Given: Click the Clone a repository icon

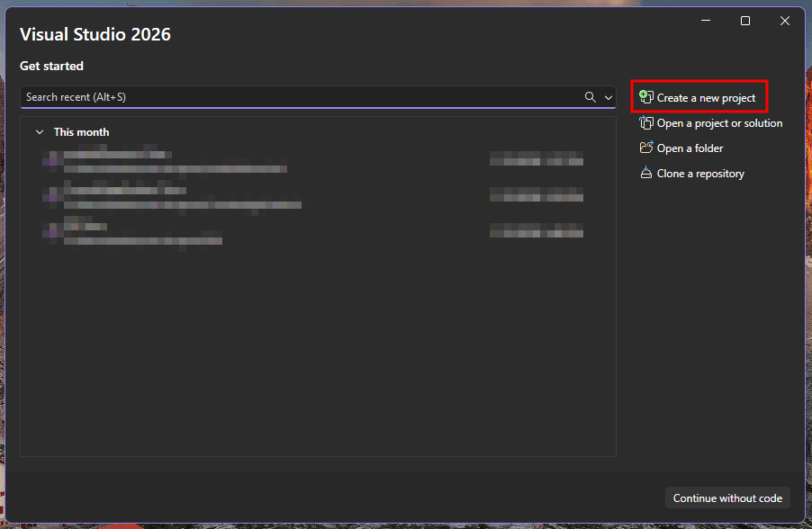Looking at the screenshot, I should (x=645, y=174).
